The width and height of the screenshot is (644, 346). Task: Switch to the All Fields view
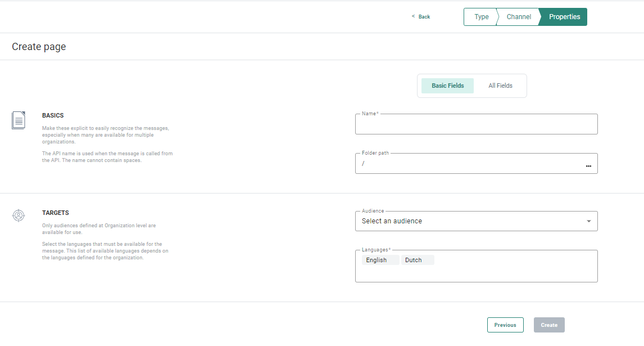tap(500, 86)
